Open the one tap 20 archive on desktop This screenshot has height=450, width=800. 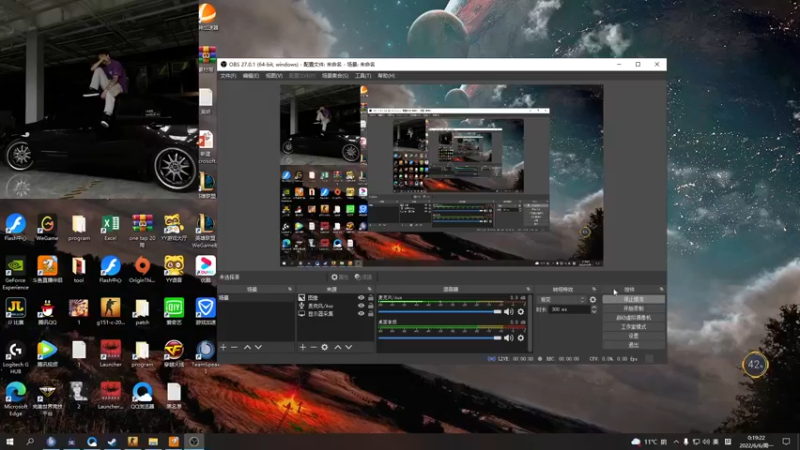click(142, 231)
